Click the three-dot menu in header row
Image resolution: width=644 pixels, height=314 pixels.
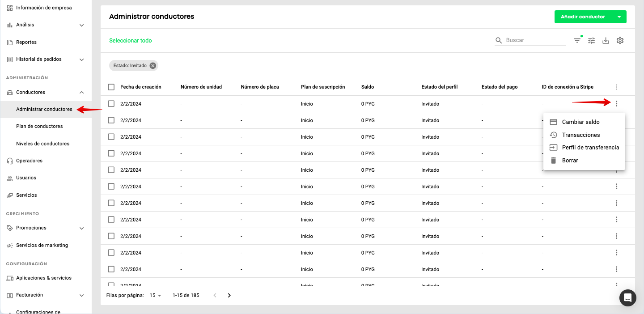tap(617, 87)
